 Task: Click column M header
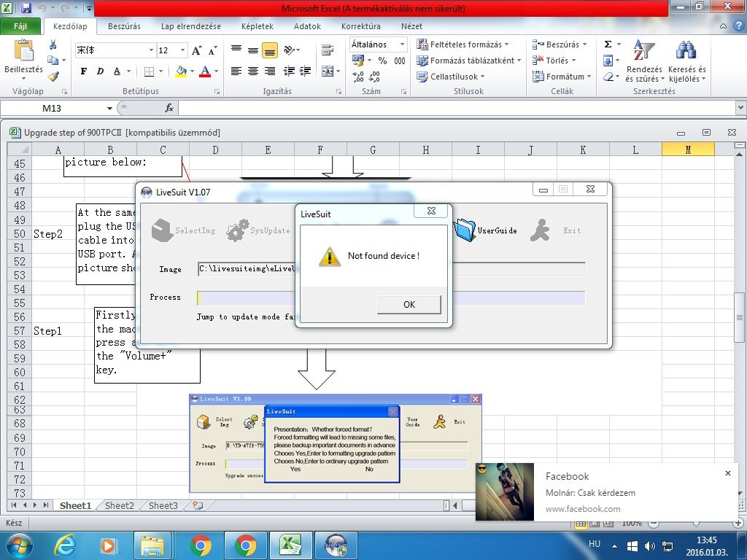point(688,150)
